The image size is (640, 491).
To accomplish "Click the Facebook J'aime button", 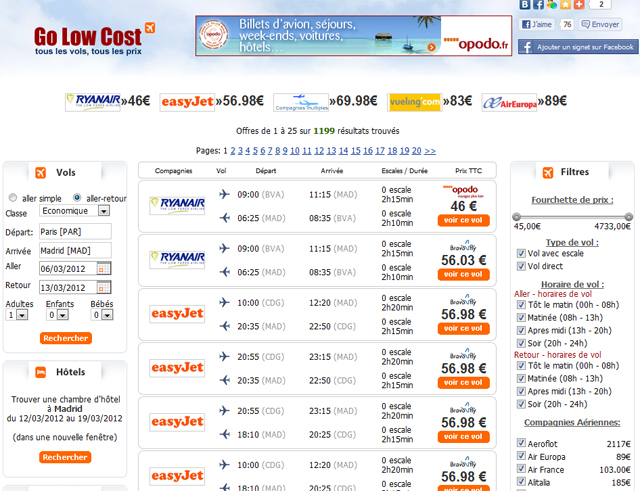I will [537, 24].
